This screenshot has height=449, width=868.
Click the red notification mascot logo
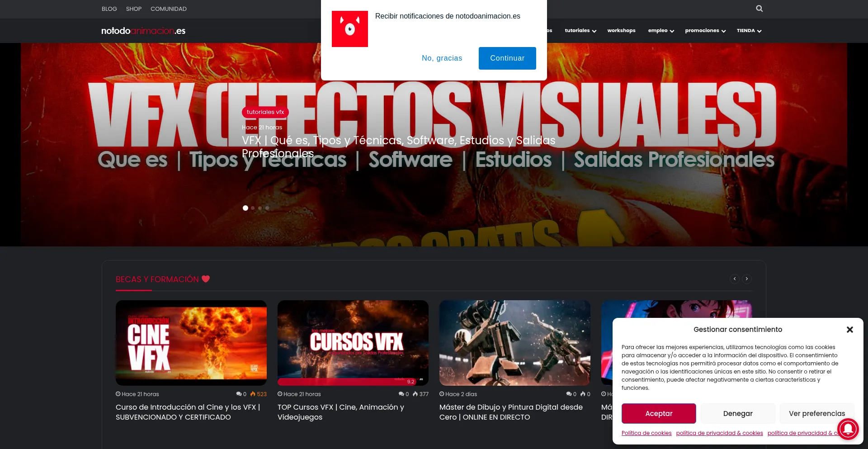click(x=350, y=29)
